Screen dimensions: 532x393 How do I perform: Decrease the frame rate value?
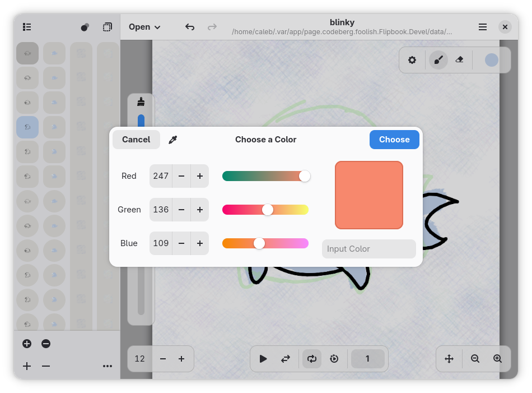[x=163, y=359]
